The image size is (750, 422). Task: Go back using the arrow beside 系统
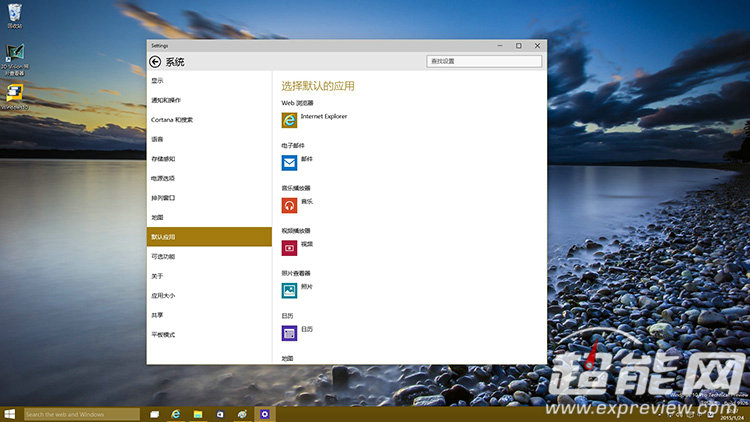pyautogui.click(x=155, y=62)
